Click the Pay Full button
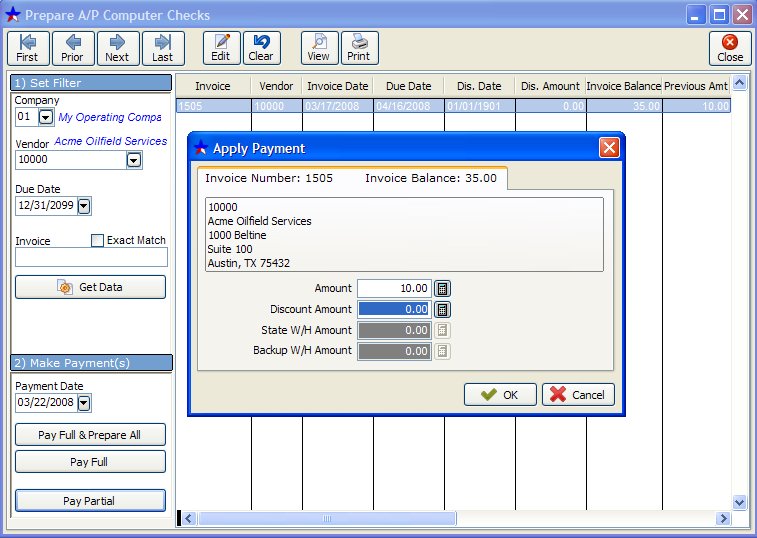Viewport: 757px width, 538px height. pos(90,462)
